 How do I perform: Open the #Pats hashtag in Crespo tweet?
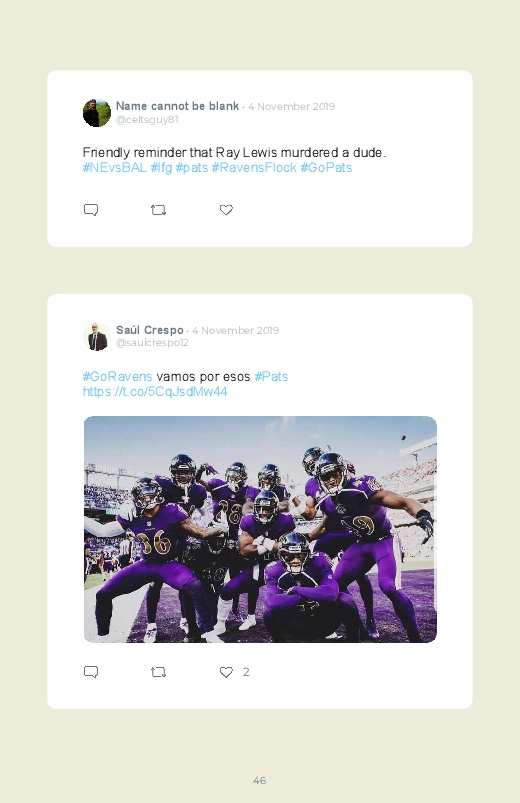point(271,376)
